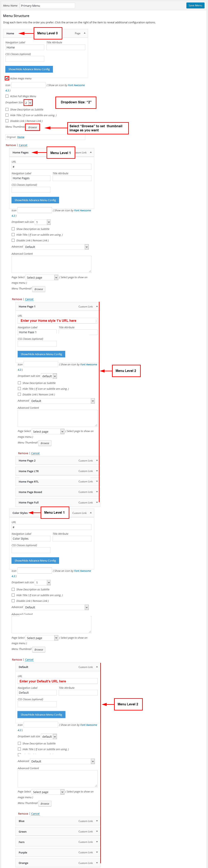208x868 pixels.
Task: Click the Browse button for Home thumbnail
Action: click(33, 127)
